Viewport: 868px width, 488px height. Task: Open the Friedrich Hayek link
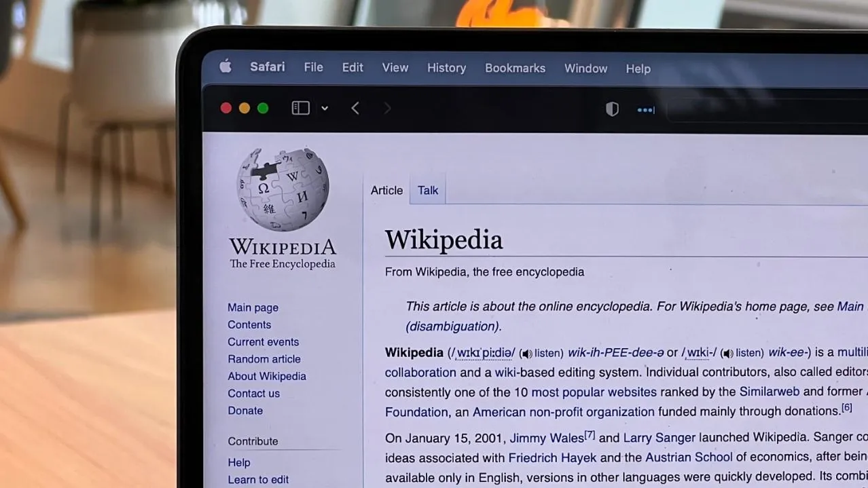pos(553,457)
